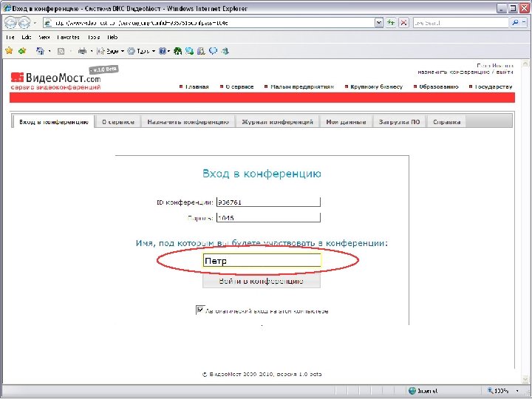This screenshot has width=532, height=399.
Task: Switch to the О сервисе tab
Action: coord(118,122)
